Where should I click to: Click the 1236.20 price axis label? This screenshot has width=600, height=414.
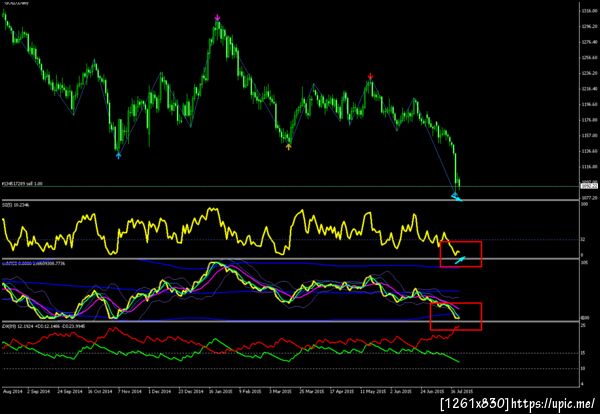(589, 73)
